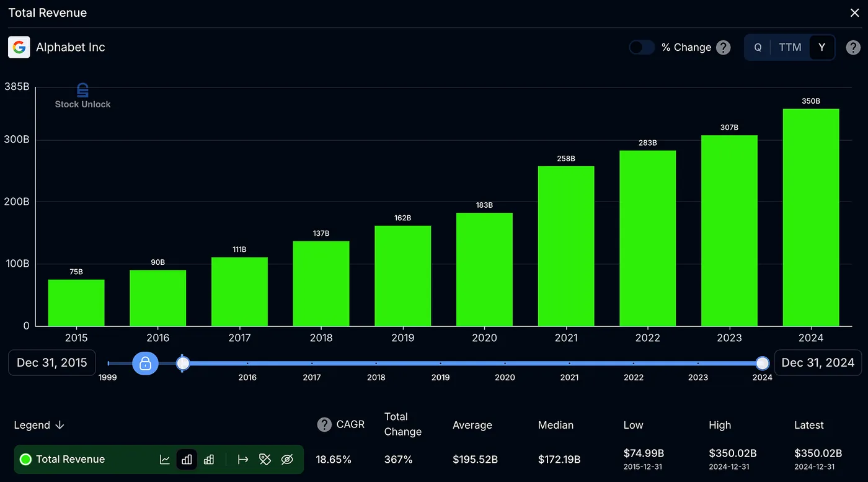Click the 367% Total Change value
The image size is (868, 482).
click(398, 460)
